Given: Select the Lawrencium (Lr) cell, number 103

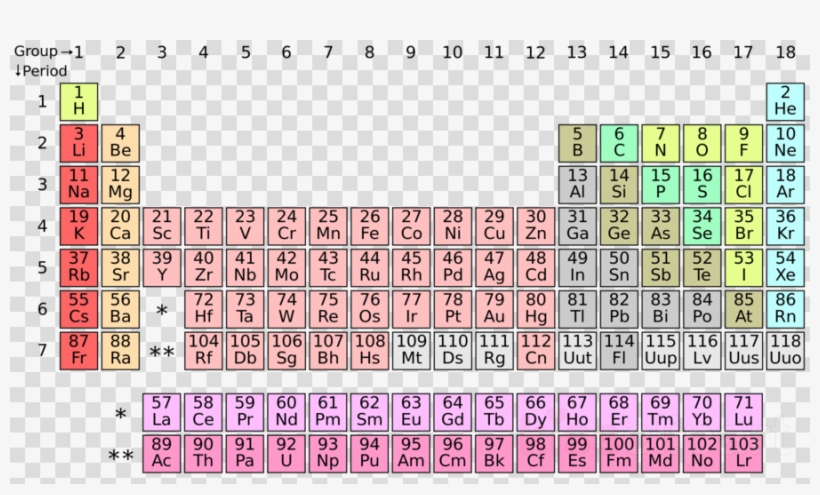Looking at the screenshot, I should point(743,453).
